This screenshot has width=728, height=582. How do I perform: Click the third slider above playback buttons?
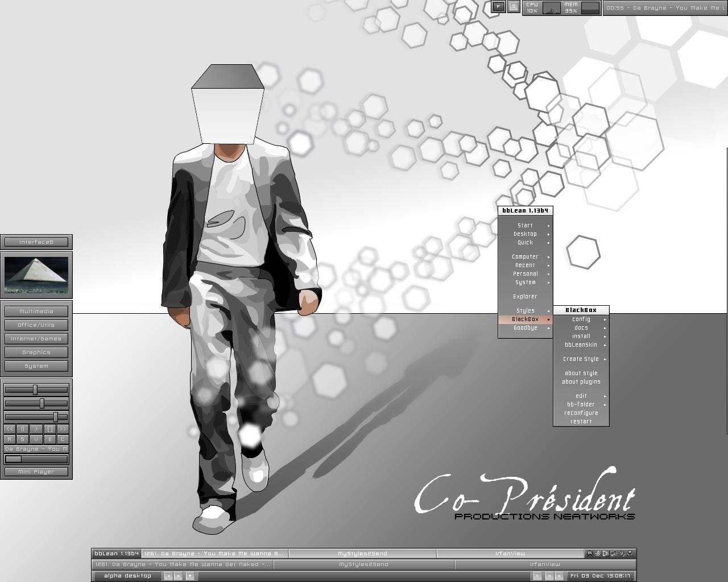click(x=36, y=417)
